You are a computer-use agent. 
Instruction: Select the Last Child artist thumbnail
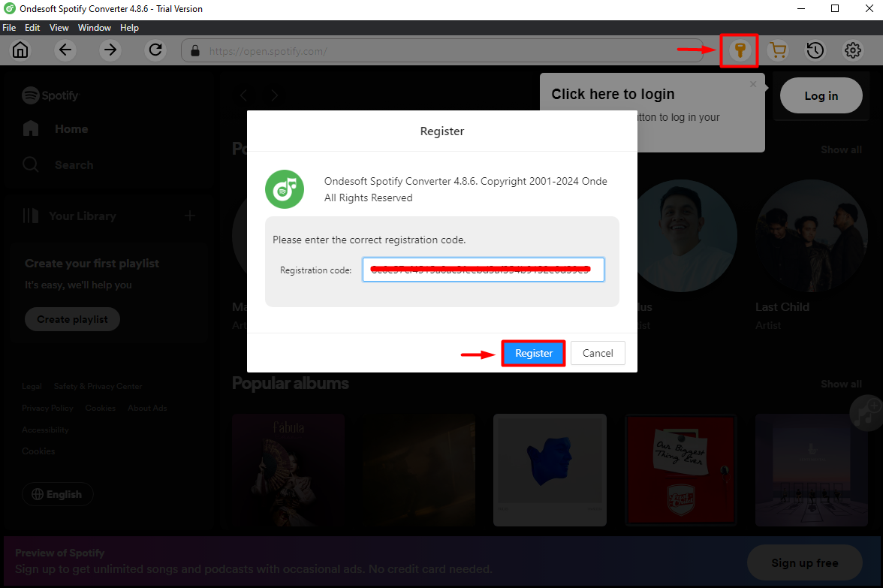[811, 236]
